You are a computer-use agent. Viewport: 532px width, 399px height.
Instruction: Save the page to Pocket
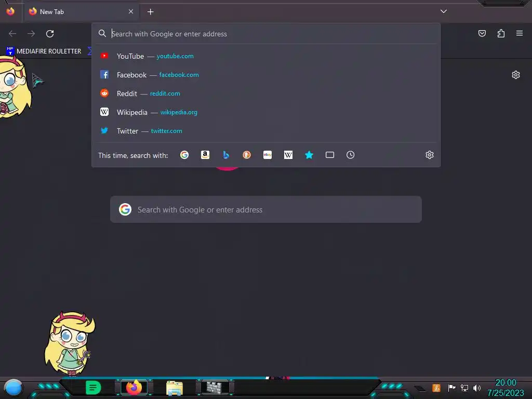482,33
